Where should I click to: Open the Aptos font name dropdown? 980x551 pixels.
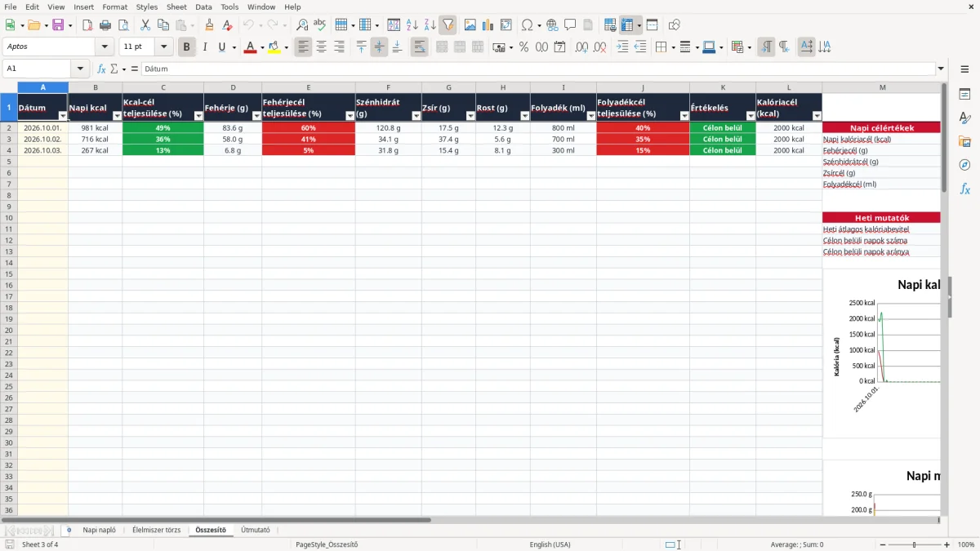(105, 47)
